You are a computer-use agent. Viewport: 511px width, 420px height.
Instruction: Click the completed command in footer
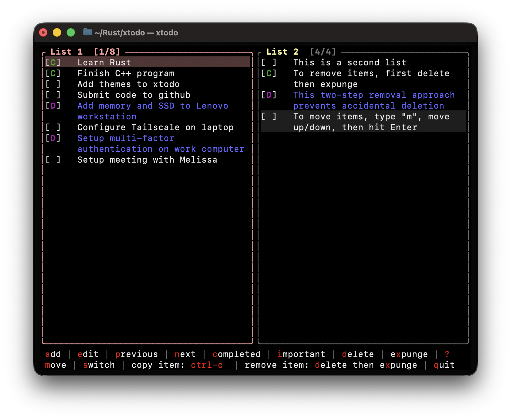[x=236, y=354]
